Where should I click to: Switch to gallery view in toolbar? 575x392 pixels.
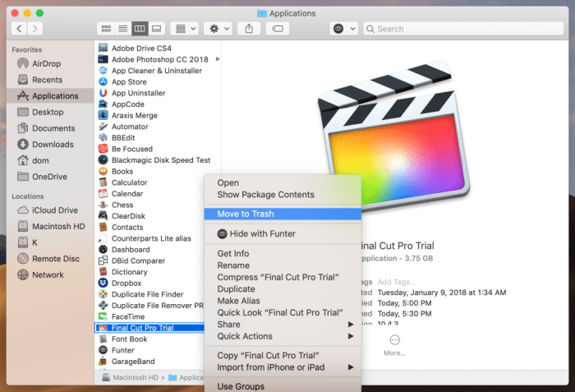pos(156,28)
